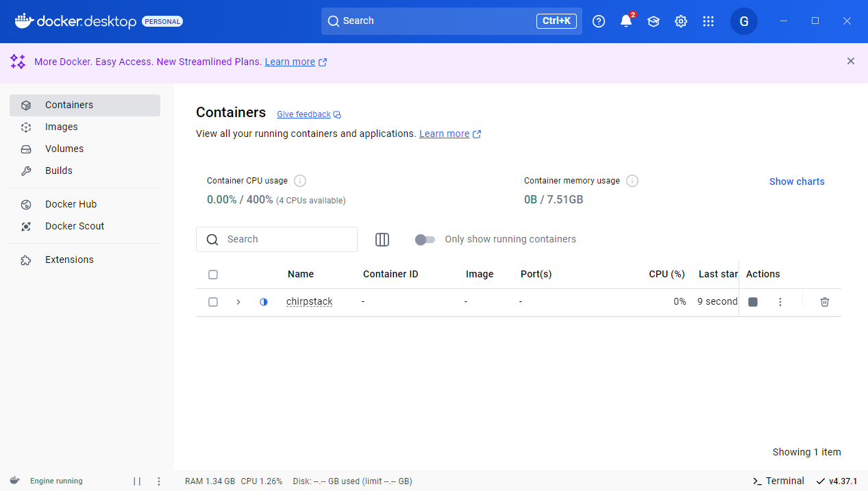Open Docker Scout in sidebar
Screen dimensions: 868x491
85,227
